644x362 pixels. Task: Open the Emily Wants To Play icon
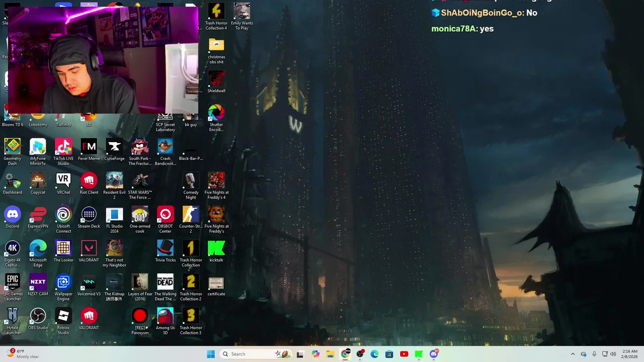(x=242, y=16)
